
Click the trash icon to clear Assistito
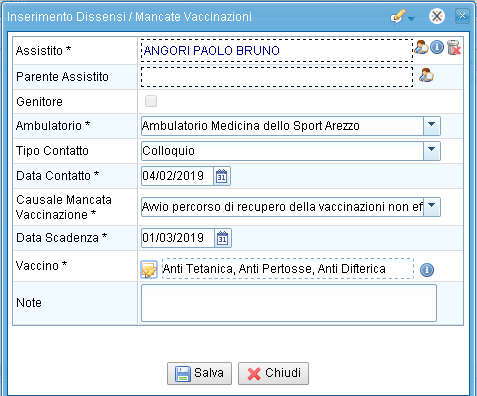tap(453, 47)
